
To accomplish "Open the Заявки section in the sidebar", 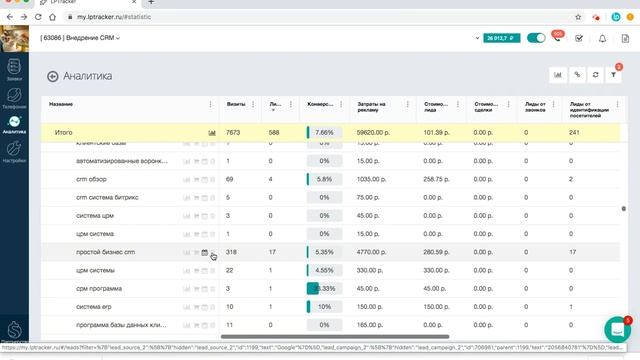I will pos(14,69).
